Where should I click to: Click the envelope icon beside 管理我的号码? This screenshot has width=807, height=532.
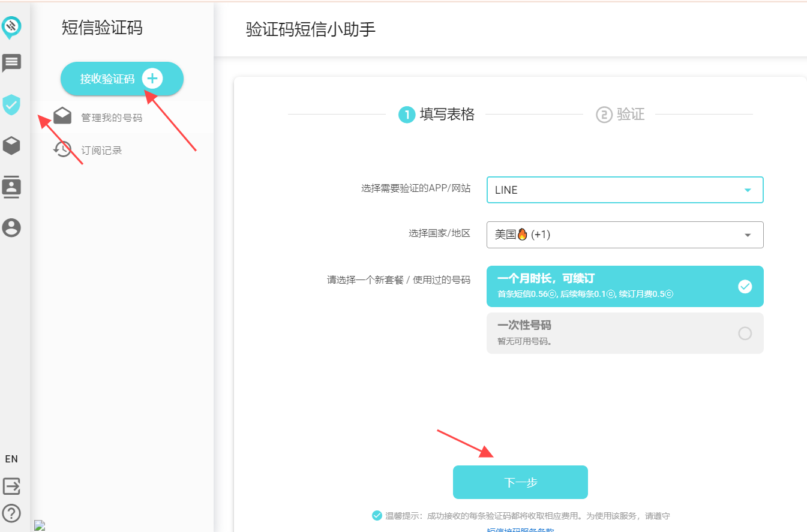62,116
